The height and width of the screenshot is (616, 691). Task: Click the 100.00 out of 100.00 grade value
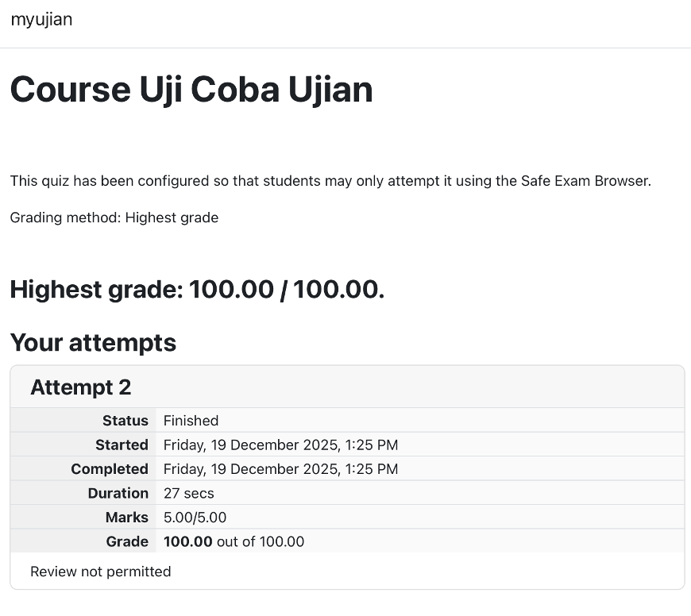[234, 541]
